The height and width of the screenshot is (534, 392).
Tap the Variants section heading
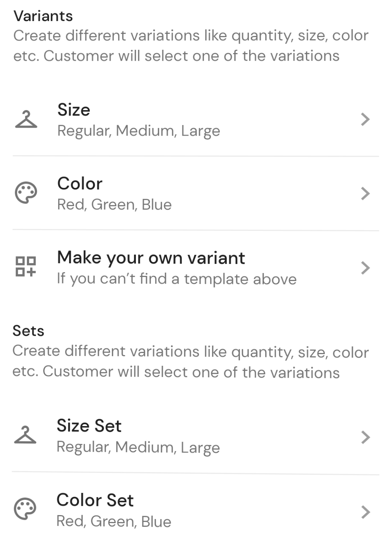coord(43,16)
